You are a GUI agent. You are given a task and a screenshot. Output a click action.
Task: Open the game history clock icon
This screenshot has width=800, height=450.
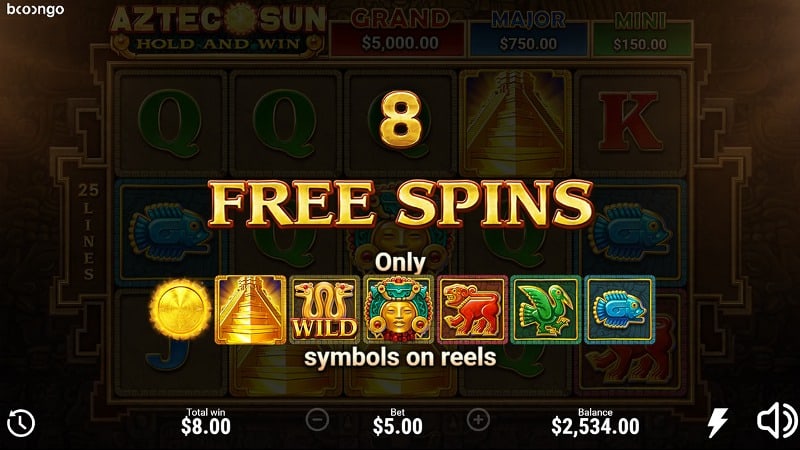[21, 423]
